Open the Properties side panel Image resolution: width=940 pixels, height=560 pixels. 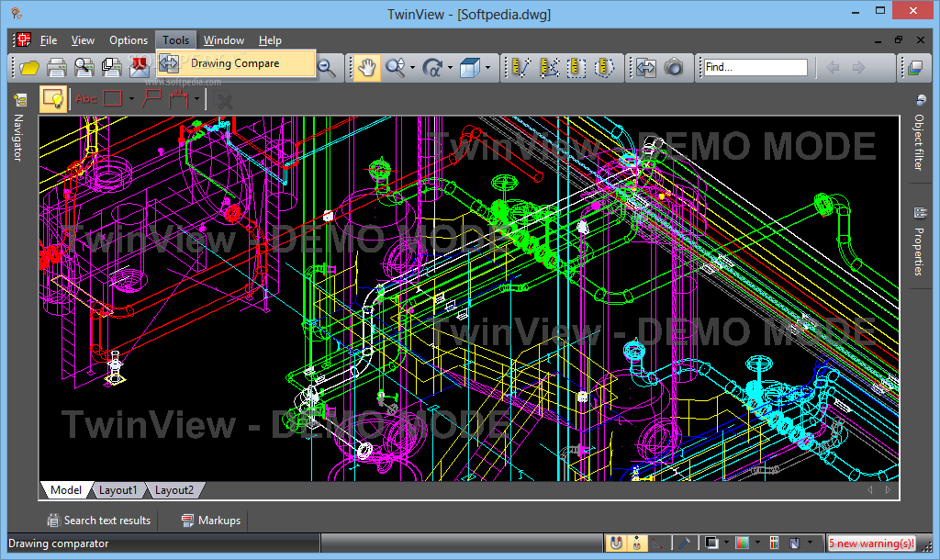coord(918,252)
